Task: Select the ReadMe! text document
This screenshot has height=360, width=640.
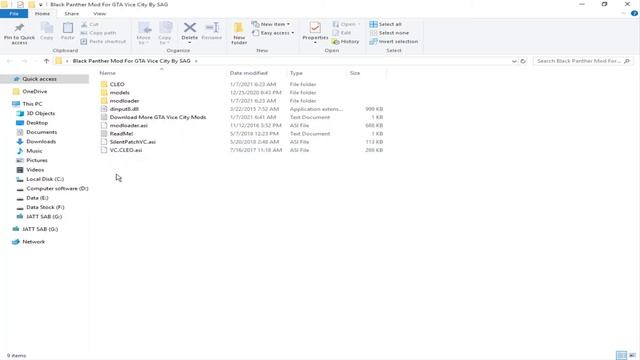Action: coord(121,133)
